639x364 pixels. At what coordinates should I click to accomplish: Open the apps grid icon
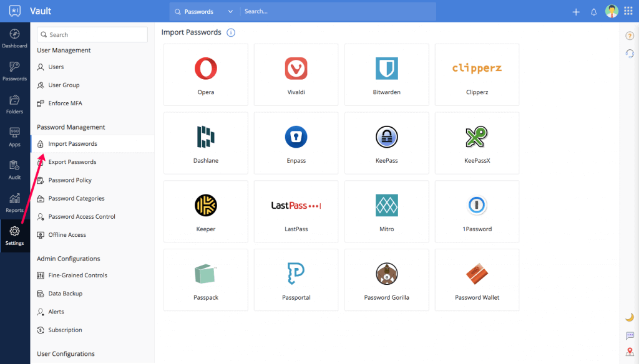click(628, 11)
